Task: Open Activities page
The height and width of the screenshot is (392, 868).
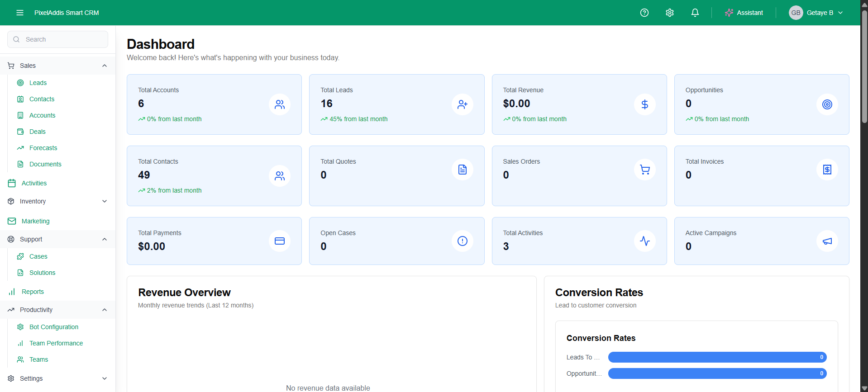Action: [x=34, y=183]
